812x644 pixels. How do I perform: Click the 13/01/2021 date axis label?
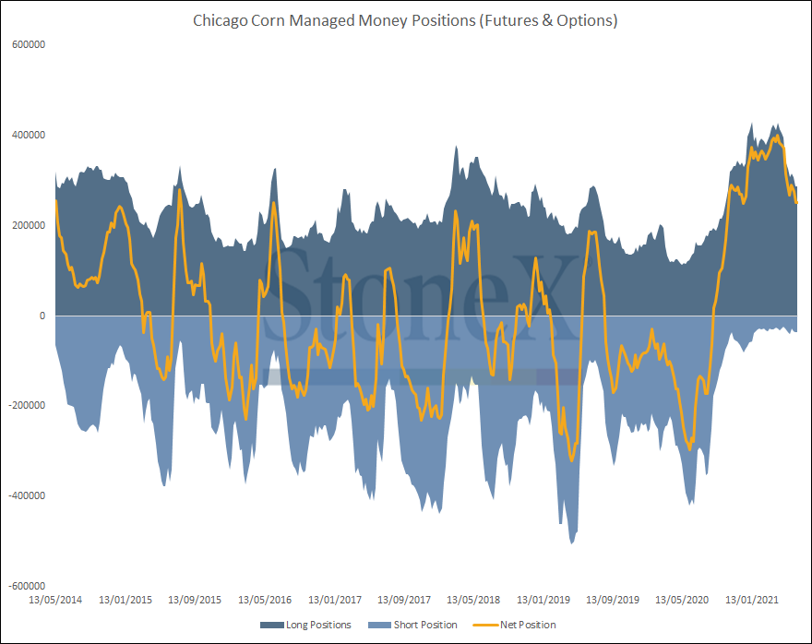[752, 600]
